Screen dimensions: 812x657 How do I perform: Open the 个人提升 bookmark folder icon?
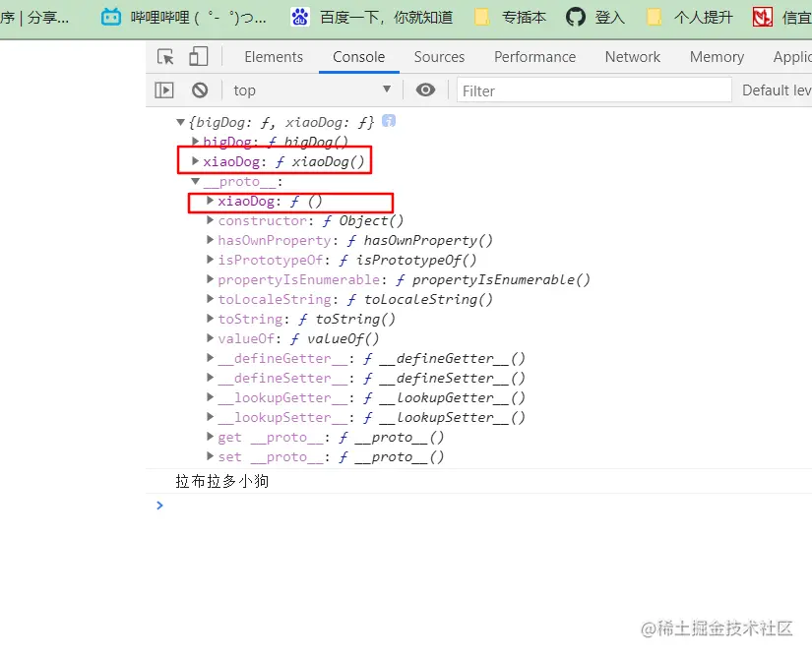tap(655, 17)
